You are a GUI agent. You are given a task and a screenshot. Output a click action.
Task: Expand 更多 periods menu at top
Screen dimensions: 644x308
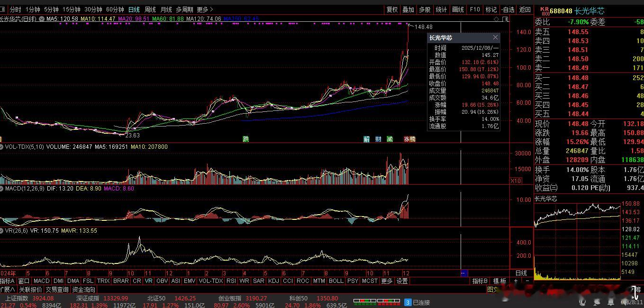click(x=205, y=9)
